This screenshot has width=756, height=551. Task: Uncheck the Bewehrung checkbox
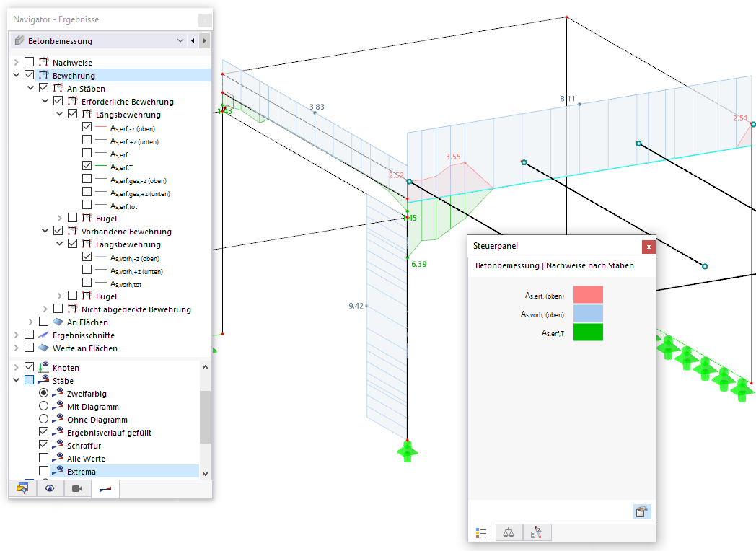click(29, 75)
